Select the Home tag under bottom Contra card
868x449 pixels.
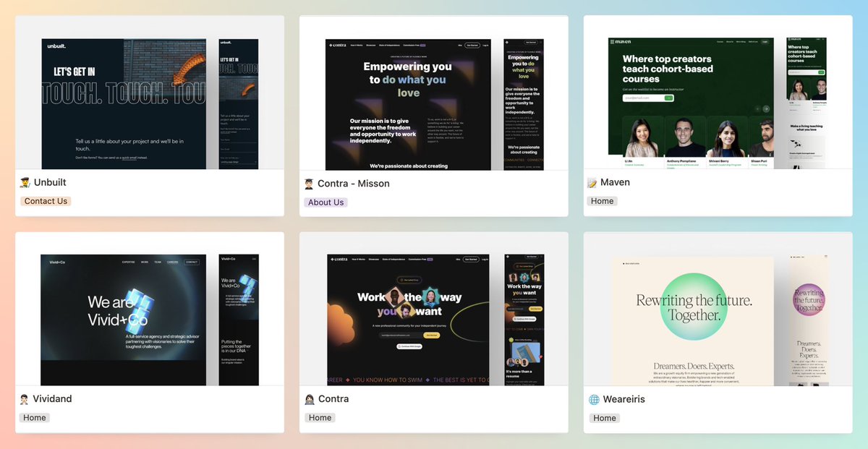(x=320, y=417)
